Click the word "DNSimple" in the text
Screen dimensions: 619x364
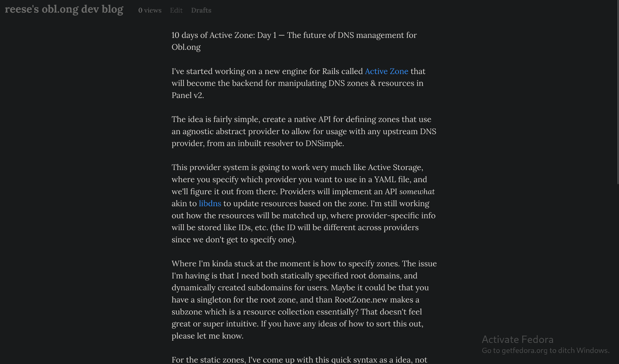coord(324,144)
